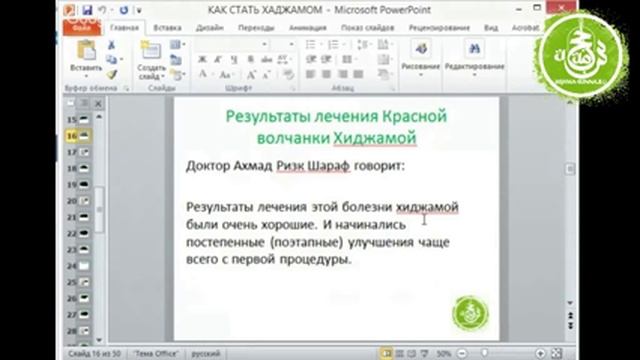Switch to the Анимация tab

pyautogui.click(x=307, y=28)
